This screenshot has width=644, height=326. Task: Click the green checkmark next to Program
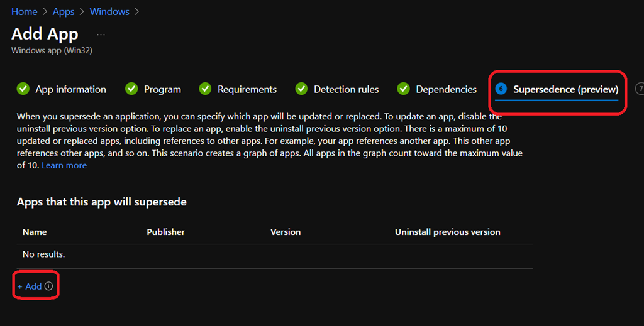(131, 89)
